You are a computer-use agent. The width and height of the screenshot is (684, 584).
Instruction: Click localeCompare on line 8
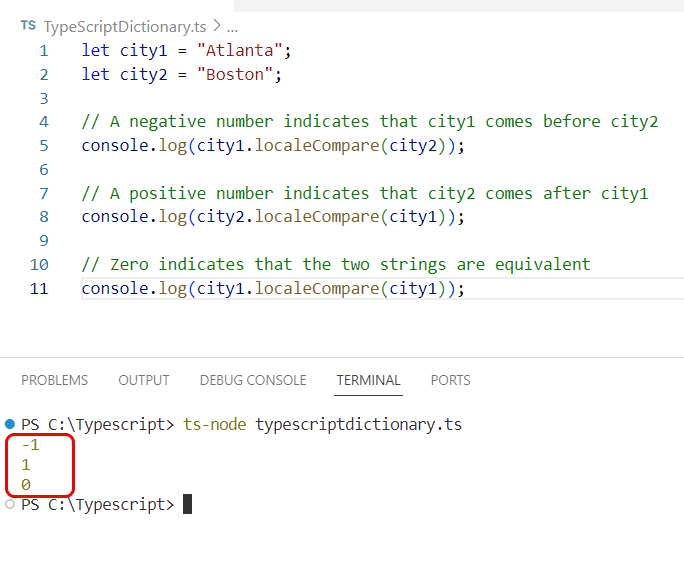[317, 217]
